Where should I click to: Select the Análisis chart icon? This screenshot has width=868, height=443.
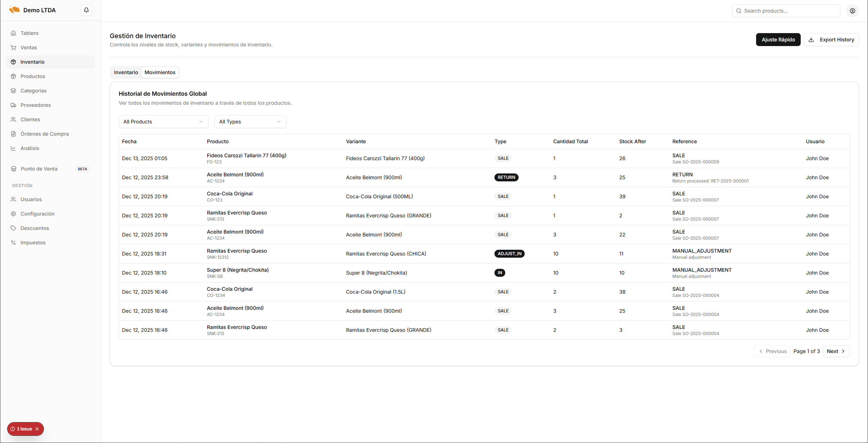(x=13, y=148)
